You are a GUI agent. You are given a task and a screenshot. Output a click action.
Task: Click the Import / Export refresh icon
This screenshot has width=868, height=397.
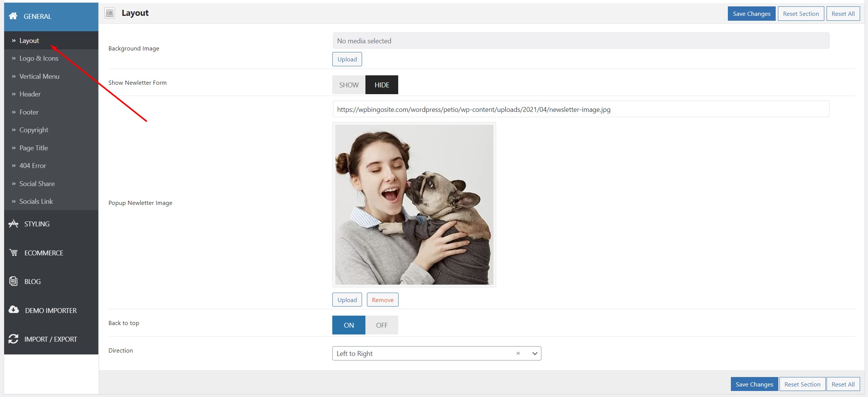point(13,339)
